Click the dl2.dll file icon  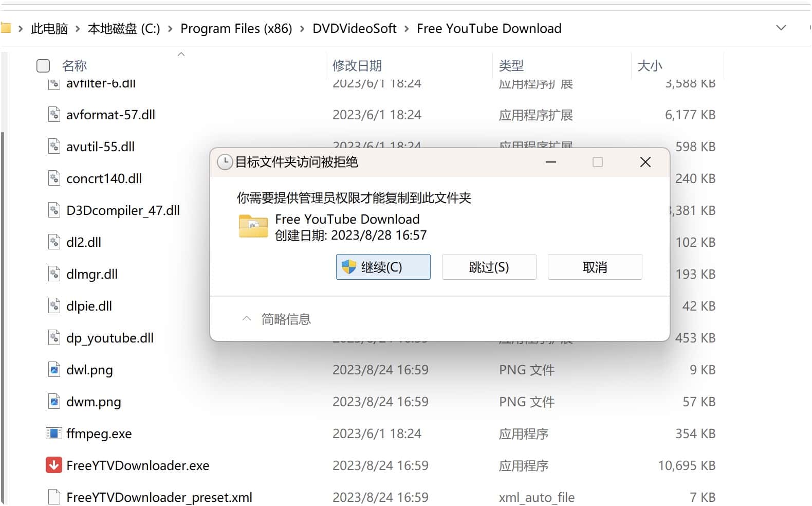click(x=54, y=242)
